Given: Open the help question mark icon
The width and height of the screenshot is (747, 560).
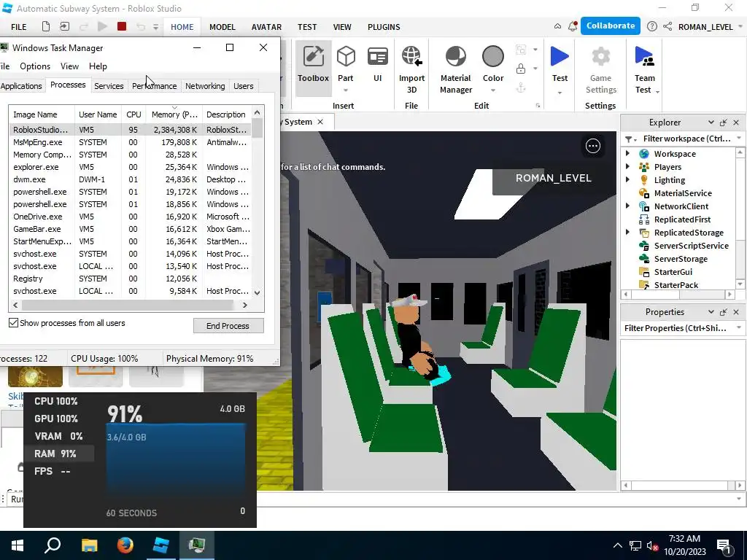Looking at the screenshot, I should [652, 27].
